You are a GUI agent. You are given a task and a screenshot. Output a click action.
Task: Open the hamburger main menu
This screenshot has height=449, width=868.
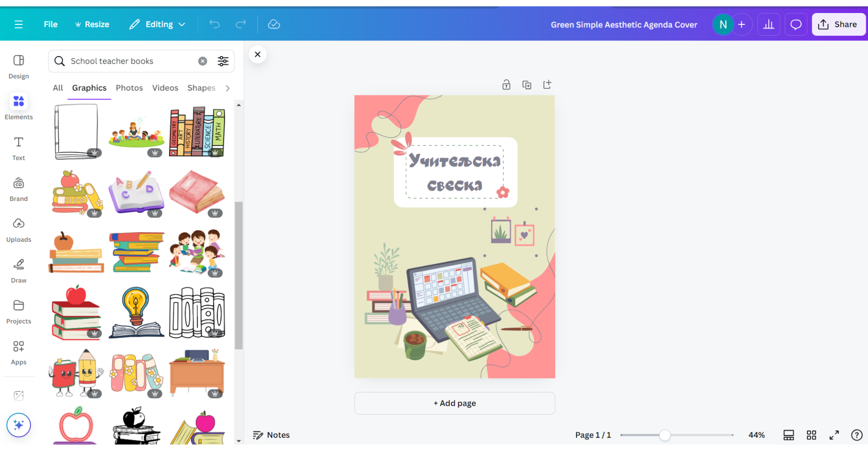[x=18, y=24]
